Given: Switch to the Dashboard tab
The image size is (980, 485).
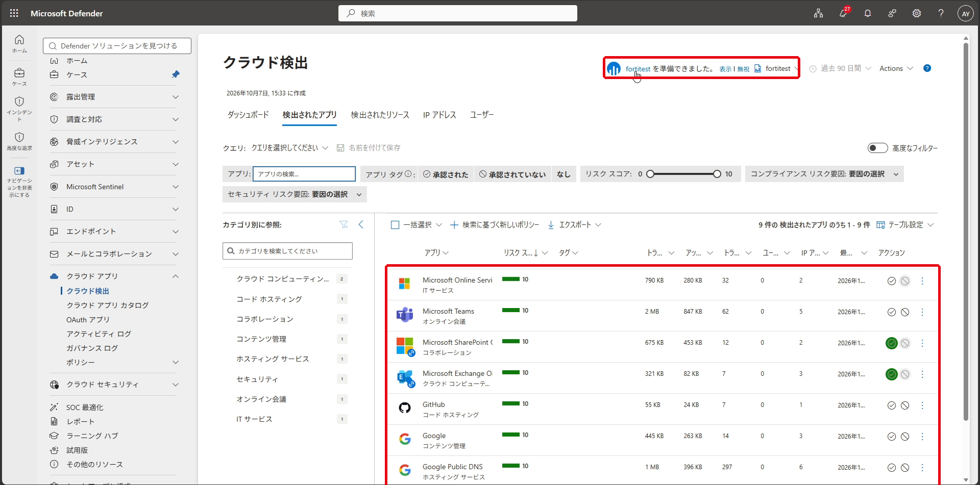Looking at the screenshot, I should coord(248,115).
